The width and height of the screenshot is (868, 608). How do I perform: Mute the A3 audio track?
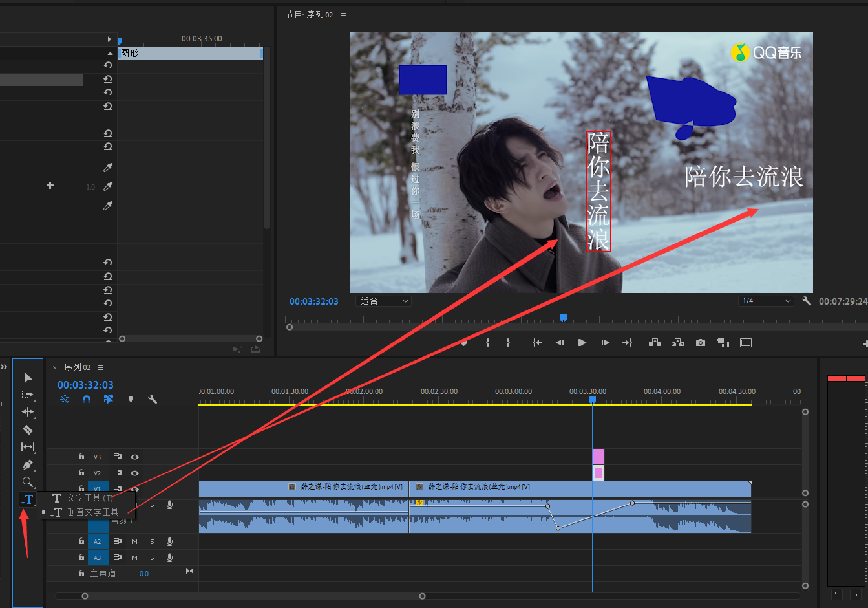(x=134, y=558)
